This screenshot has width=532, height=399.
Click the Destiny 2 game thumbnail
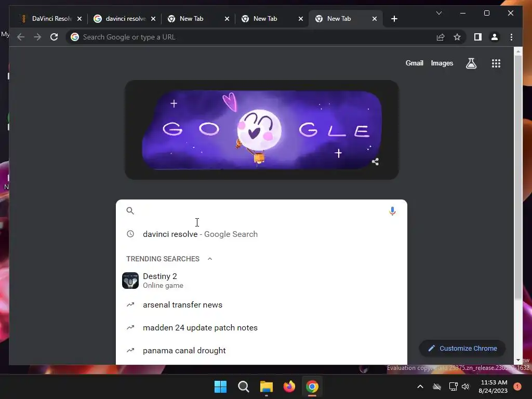pos(130,281)
